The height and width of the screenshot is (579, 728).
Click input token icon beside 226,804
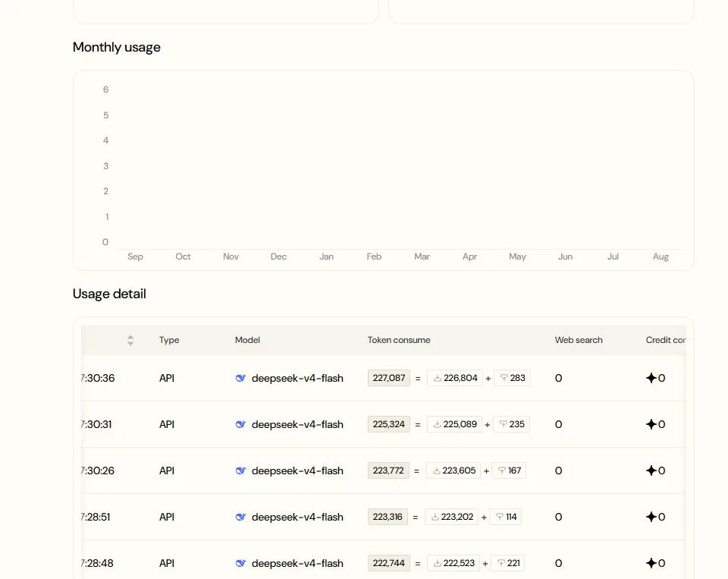coord(438,378)
